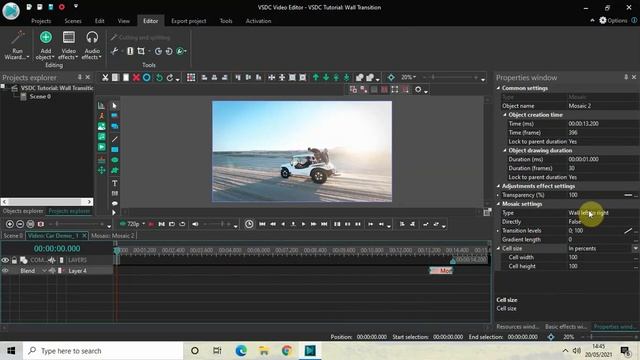This screenshot has width=640, height=360.
Task: Select the line drawing tool
Action: (x=115, y=139)
